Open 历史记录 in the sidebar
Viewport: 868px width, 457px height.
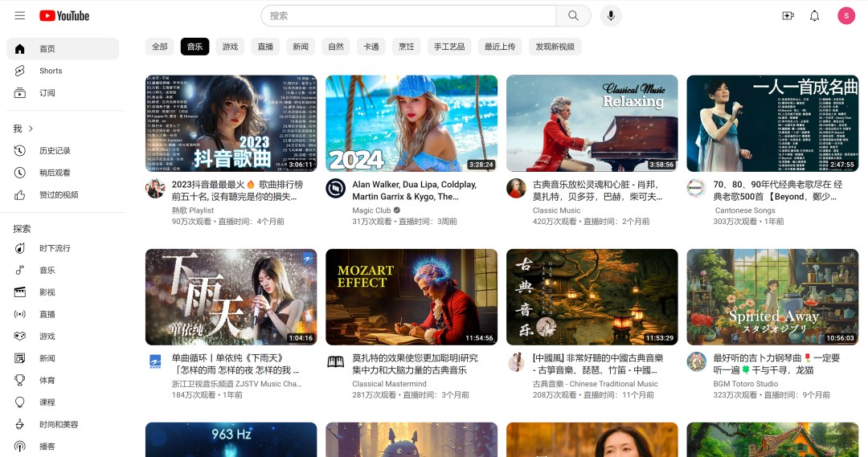[x=55, y=151]
